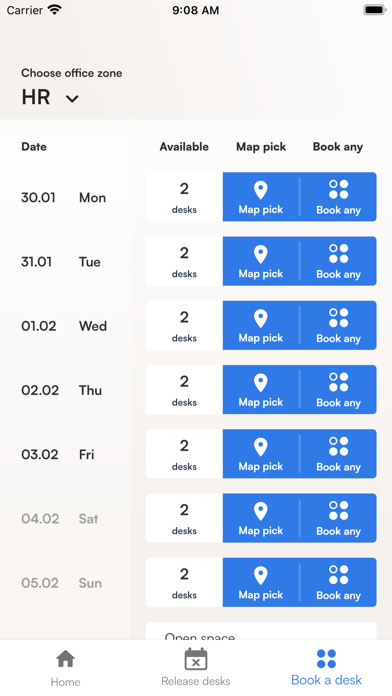Open Map pick for Friday 03.02

pos(261,454)
